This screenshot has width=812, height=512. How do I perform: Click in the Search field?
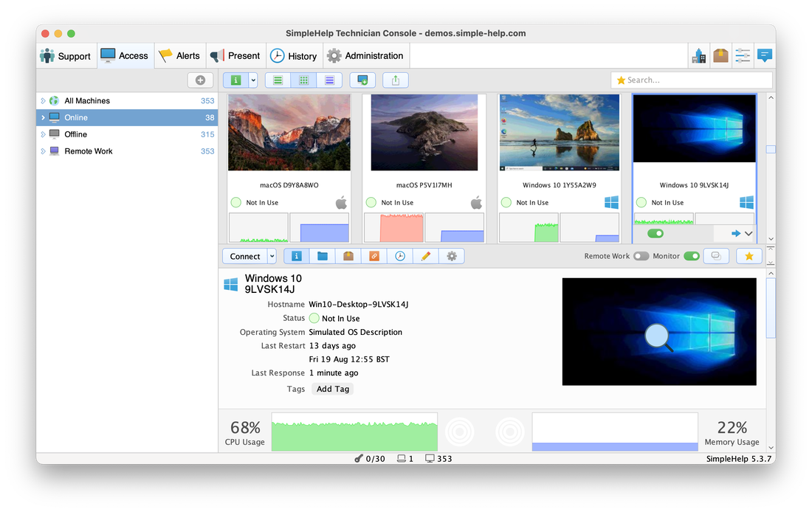pyautogui.click(x=692, y=80)
